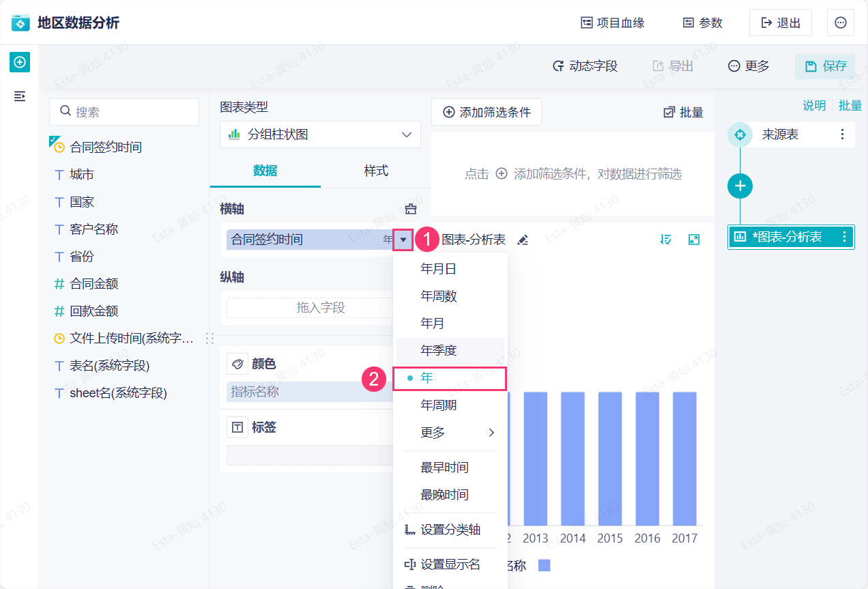Add a step with the teal plus node
Viewport: 868px width, 589px height.
[x=740, y=186]
